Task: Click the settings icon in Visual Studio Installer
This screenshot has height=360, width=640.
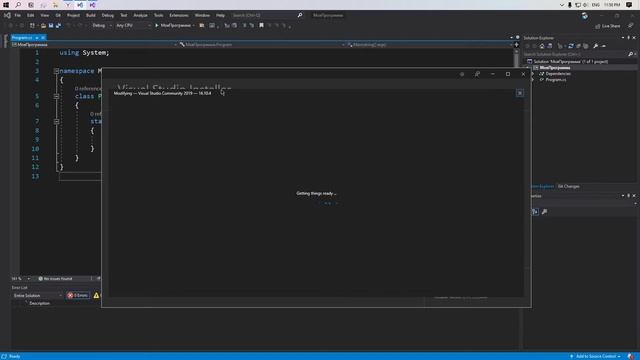Action: point(462,74)
